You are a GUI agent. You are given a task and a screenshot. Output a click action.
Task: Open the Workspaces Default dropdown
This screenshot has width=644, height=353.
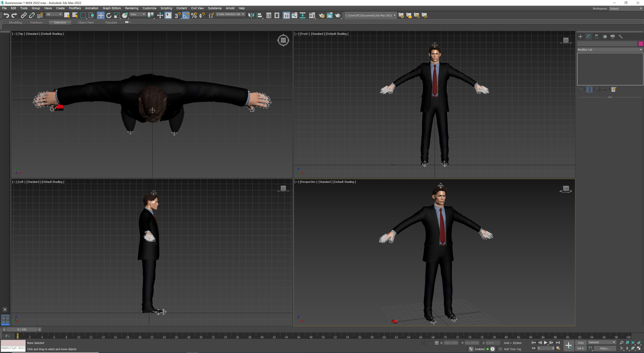626,9
